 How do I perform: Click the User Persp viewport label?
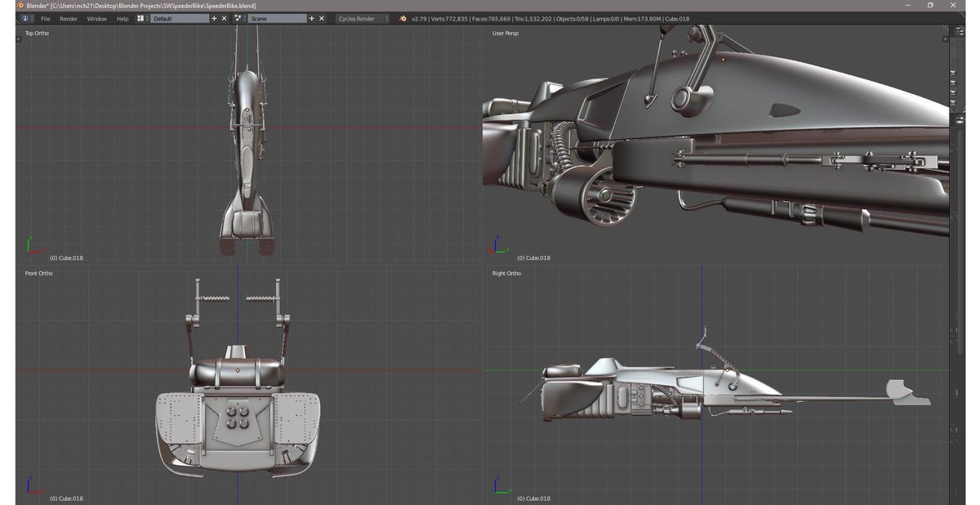[505, 34]
